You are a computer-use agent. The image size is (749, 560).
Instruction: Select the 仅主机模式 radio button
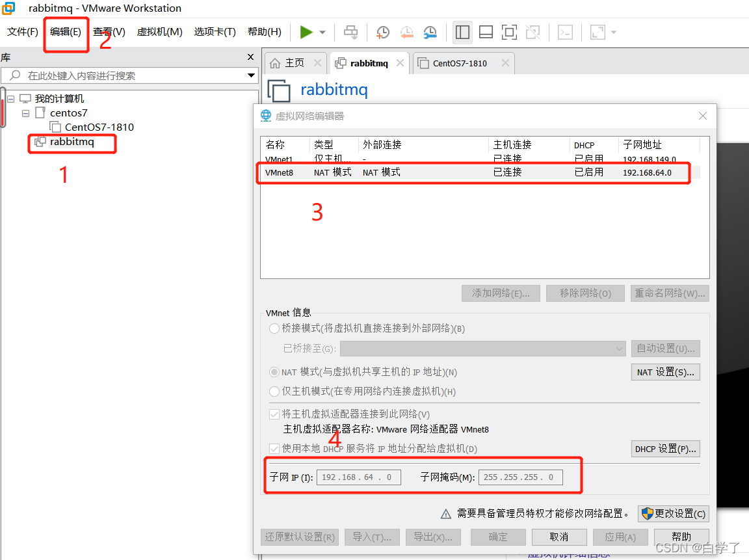coord(274,392)
